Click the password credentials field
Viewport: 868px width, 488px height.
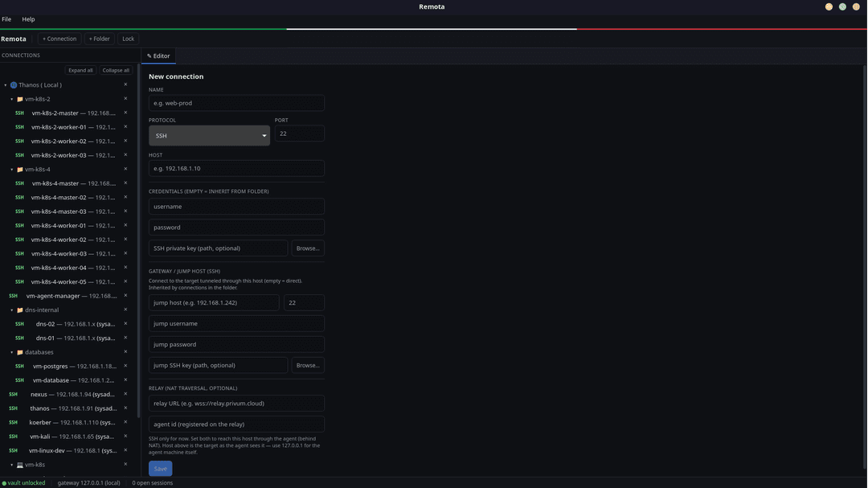click(236, 228)
